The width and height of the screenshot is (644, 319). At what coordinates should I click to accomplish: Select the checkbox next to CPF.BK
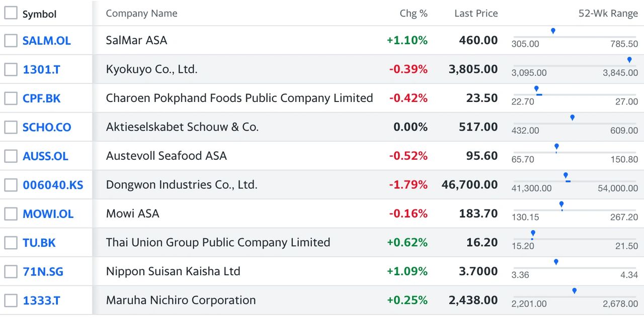[x=11, y=98]
